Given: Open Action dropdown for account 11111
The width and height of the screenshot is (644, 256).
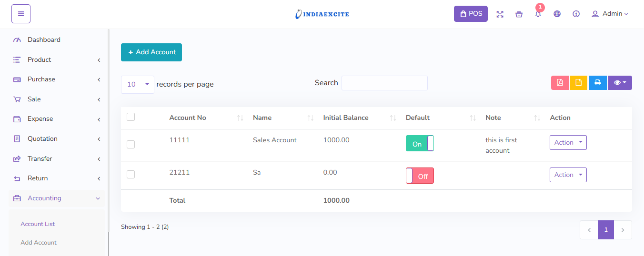Looking at the screenshot, I should click(x=568, y=143).
